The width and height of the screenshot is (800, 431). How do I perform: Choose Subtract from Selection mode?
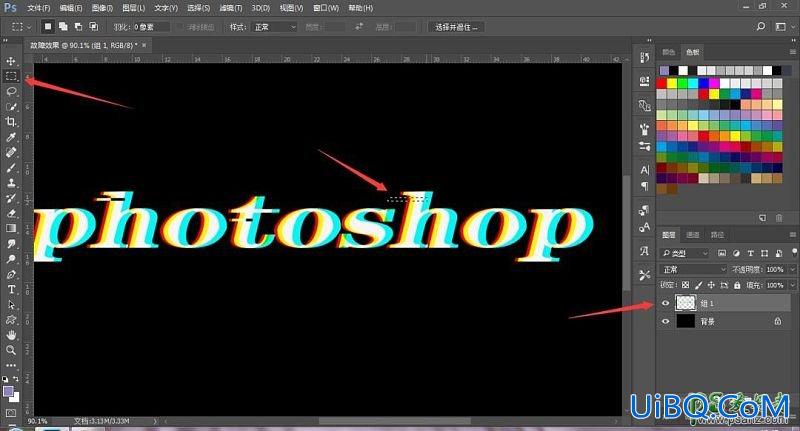click(x=78, y=27)
